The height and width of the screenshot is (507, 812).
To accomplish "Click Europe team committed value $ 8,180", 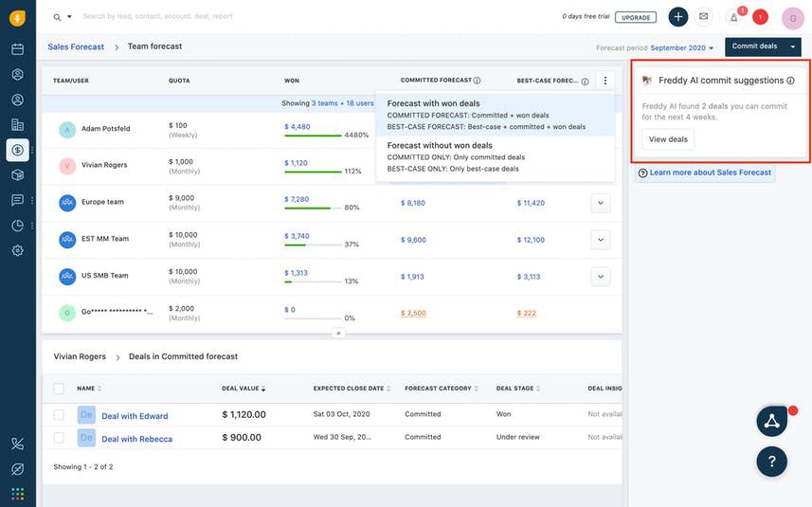I will point(413,203).
